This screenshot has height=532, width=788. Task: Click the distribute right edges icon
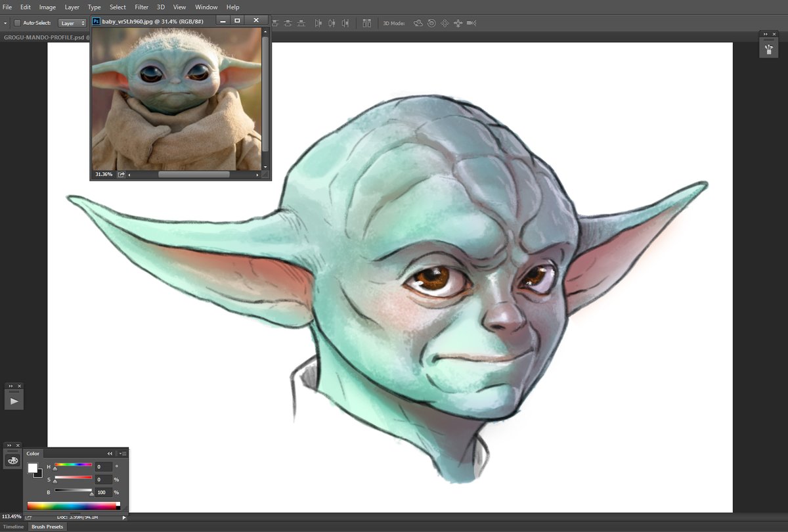tap(346, 23)
